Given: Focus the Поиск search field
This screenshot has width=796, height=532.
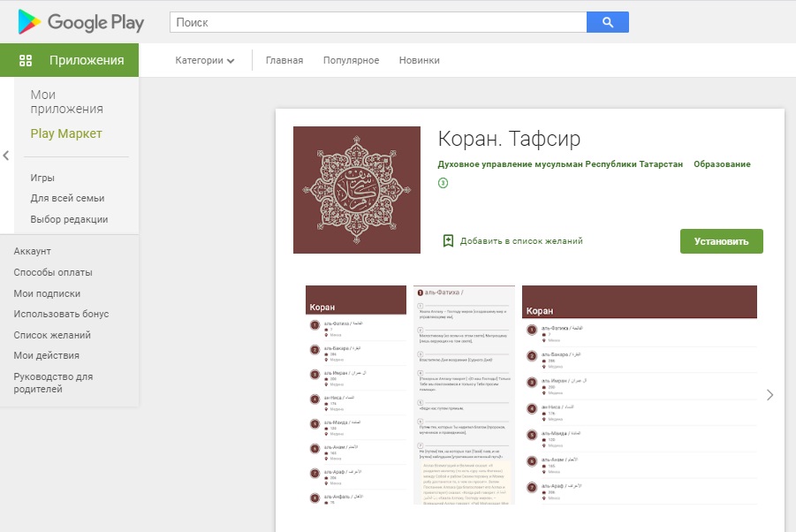Looking at the screenshot, I should (x=378, y=22).
